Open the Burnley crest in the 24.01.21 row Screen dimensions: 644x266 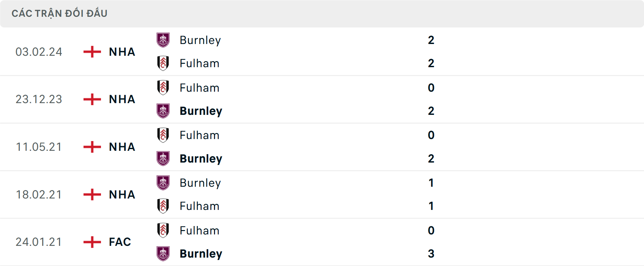pyautogui.click(x=163, y=253)
